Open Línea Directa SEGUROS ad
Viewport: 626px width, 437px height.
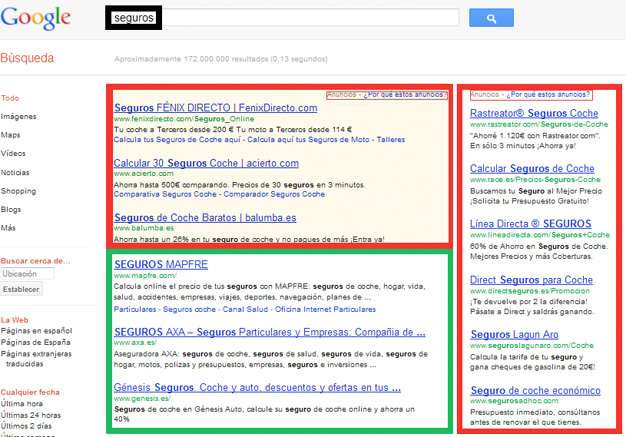point(531,224)
